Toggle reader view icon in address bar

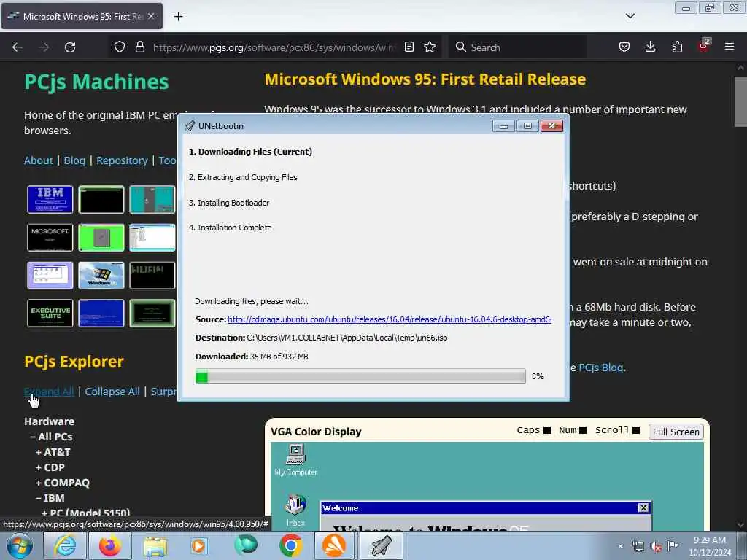[x=409, y=47]
